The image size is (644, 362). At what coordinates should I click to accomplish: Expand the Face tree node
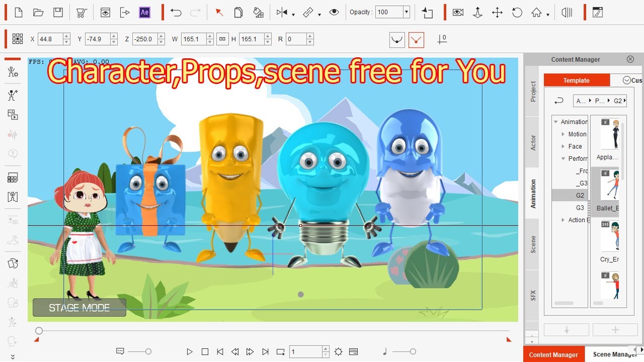tap(563, 146)
